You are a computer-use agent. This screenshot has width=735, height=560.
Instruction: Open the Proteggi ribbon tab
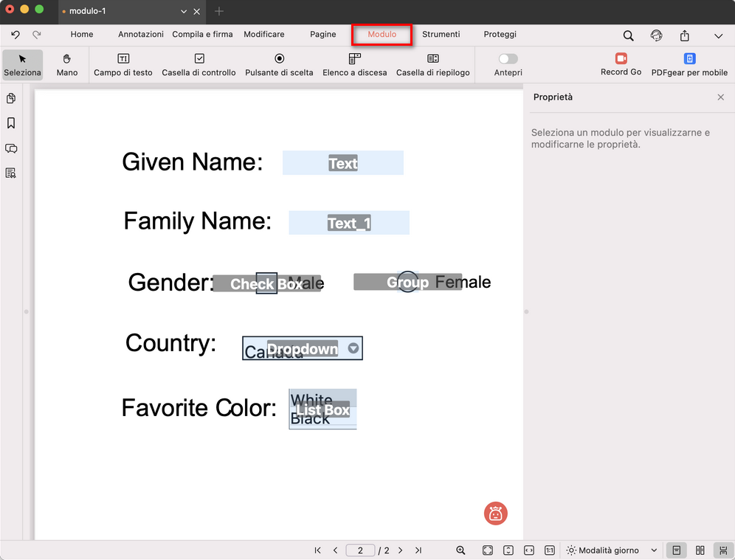pos(500,34)
